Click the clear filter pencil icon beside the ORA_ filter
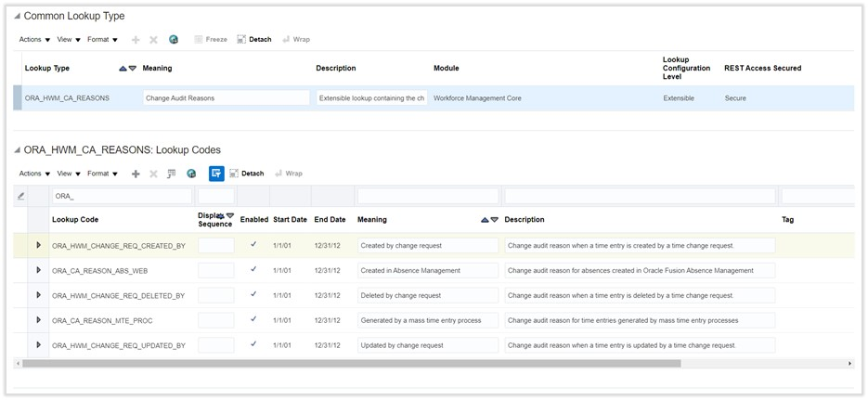The image size is (868, 400). click(x=21, y=196)
